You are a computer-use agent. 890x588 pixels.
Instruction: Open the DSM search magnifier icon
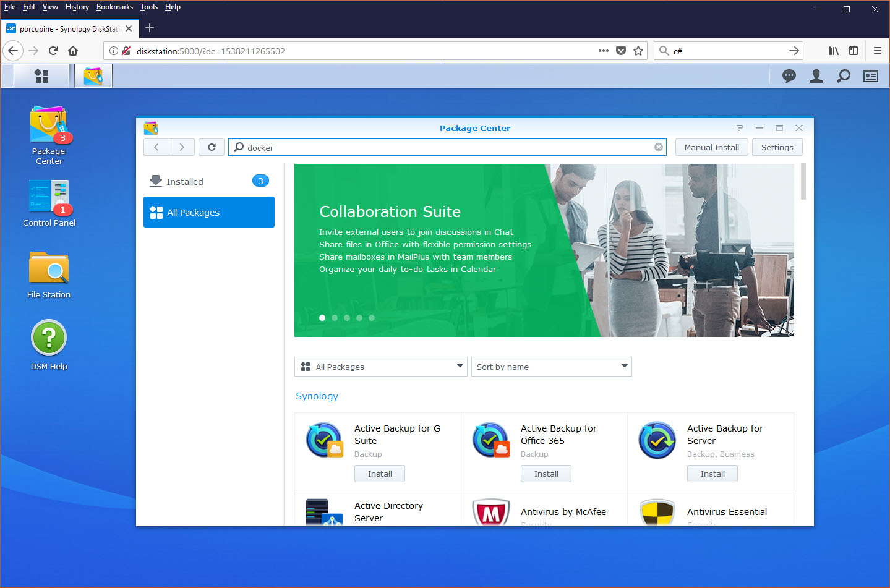coord(844,76)
